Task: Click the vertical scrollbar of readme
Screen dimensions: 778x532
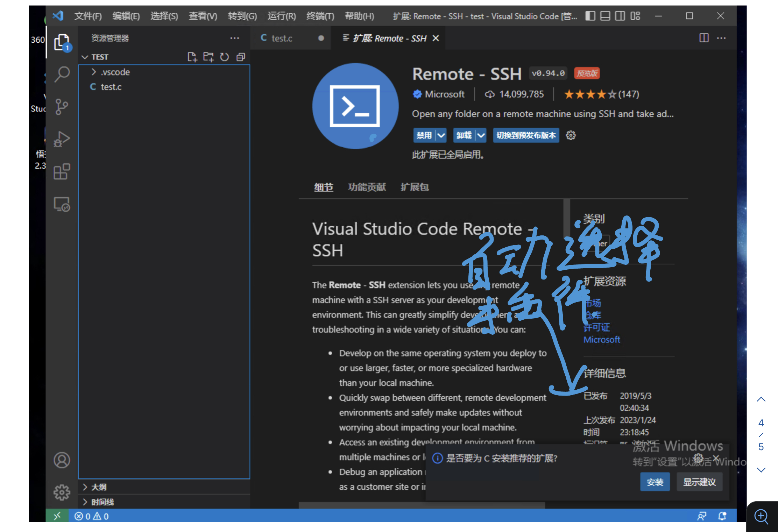Action: (x=566, y=219)
